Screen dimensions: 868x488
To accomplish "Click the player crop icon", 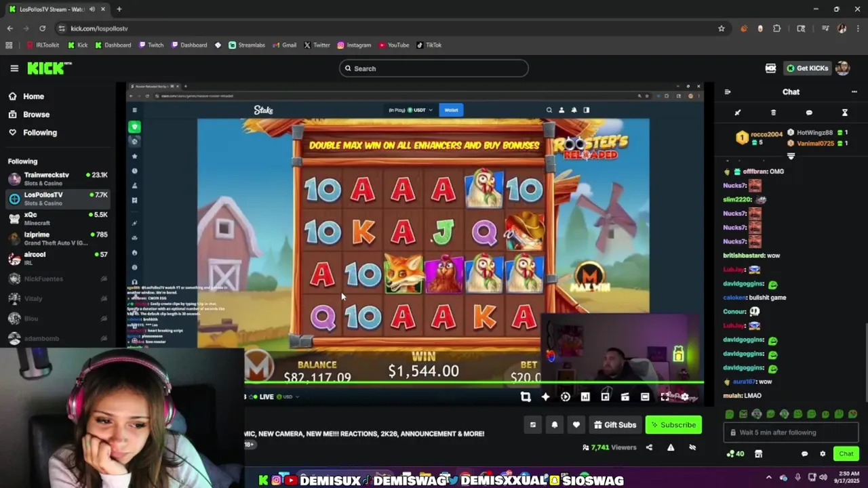I will pyautogui.click(x=526, y=397).
